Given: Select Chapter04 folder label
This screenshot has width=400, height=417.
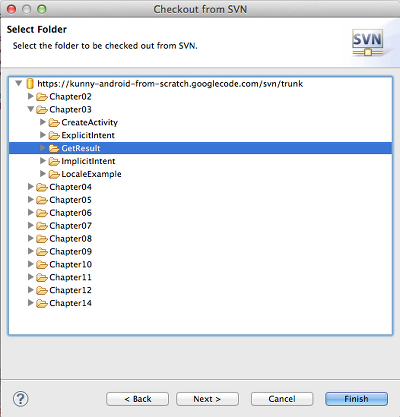Looking at the screenshot, I should point(70,187).
